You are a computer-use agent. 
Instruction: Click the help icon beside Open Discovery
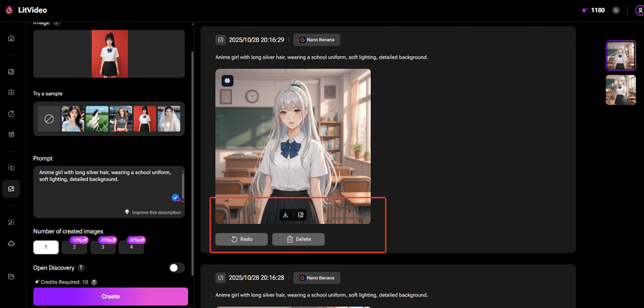81,268
